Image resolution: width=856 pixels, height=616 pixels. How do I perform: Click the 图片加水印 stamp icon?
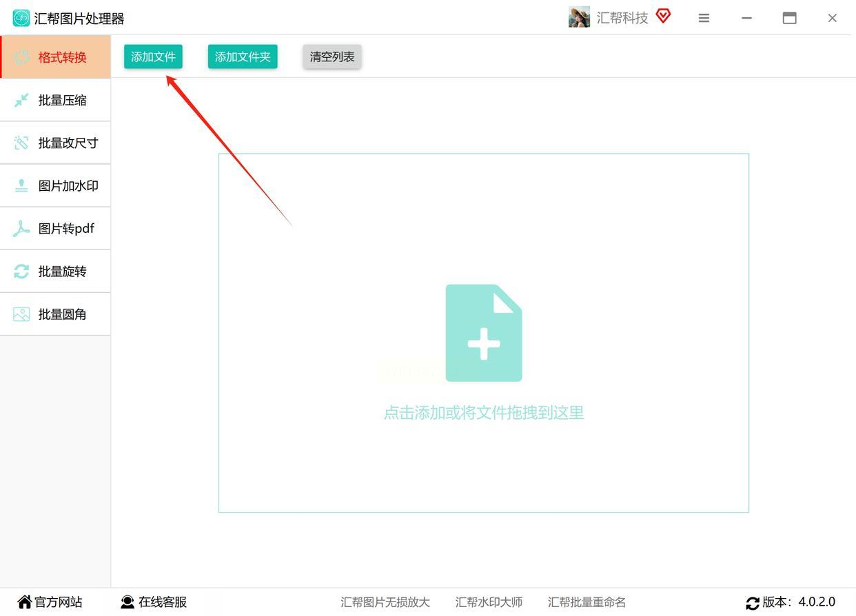click(x=21, y=185)
